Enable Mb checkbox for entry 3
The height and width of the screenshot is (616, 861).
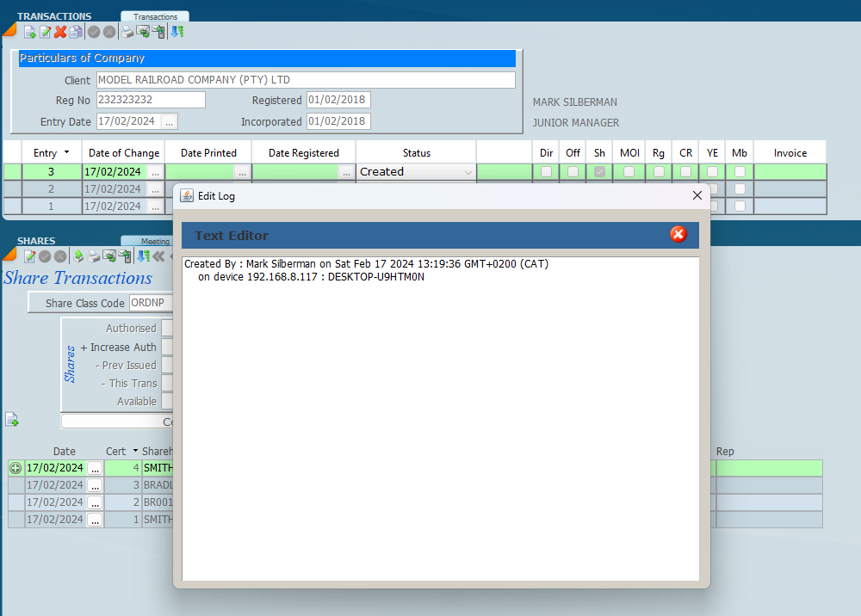[739, 172]
